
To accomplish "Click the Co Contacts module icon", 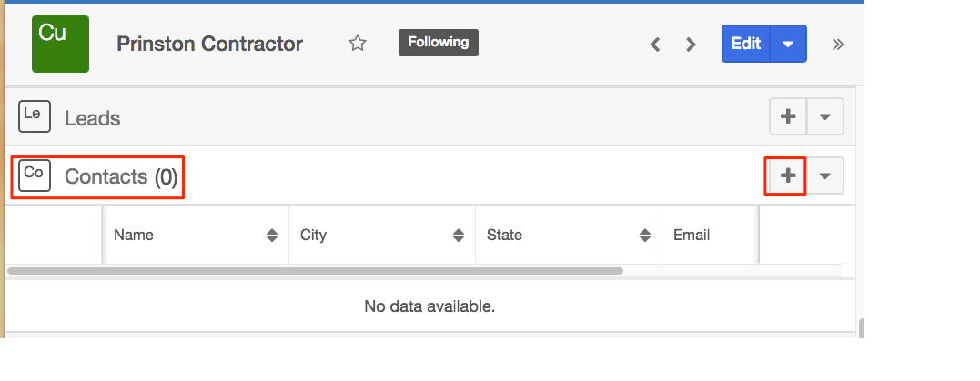I will (x=35, y=175).
